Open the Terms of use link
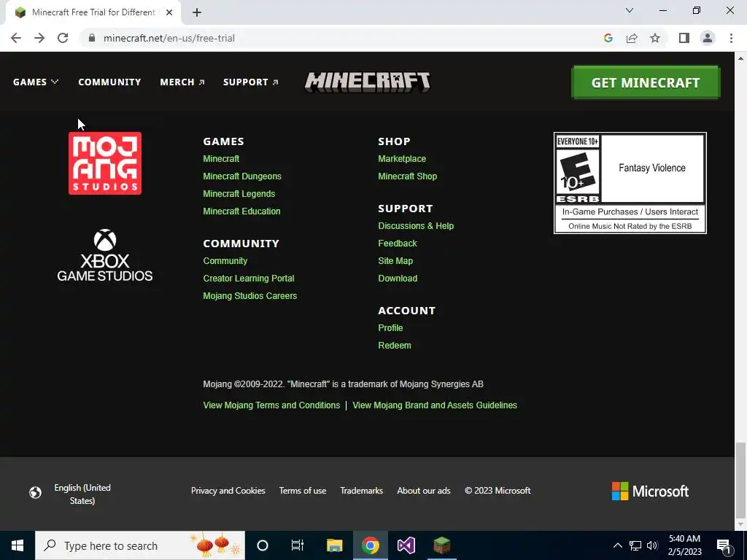The width and height of the screenshot is (747, 560). click(x=303, y=491)
